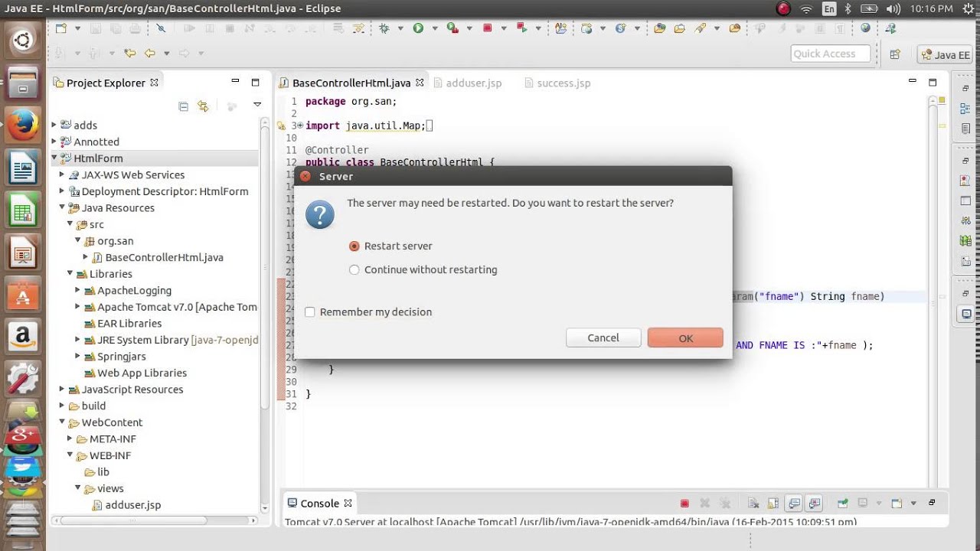Viewport: 980px width, 551px height.
Task: Click the Quick Access search field
Action: click(831, 54)
